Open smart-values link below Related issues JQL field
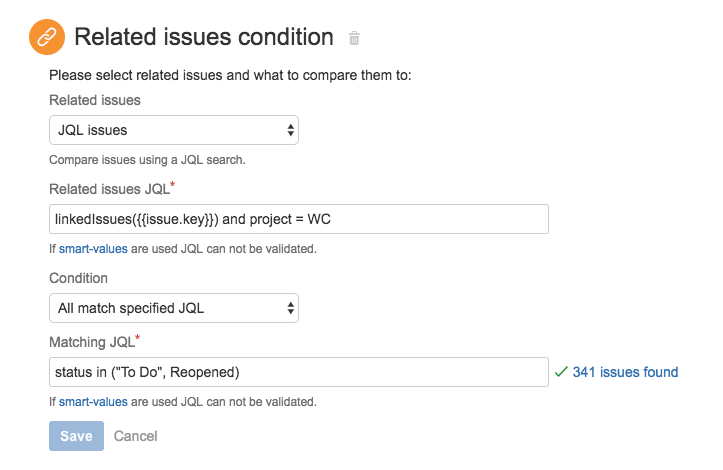This screenshot has width=723, height=470. pos(93,249)
